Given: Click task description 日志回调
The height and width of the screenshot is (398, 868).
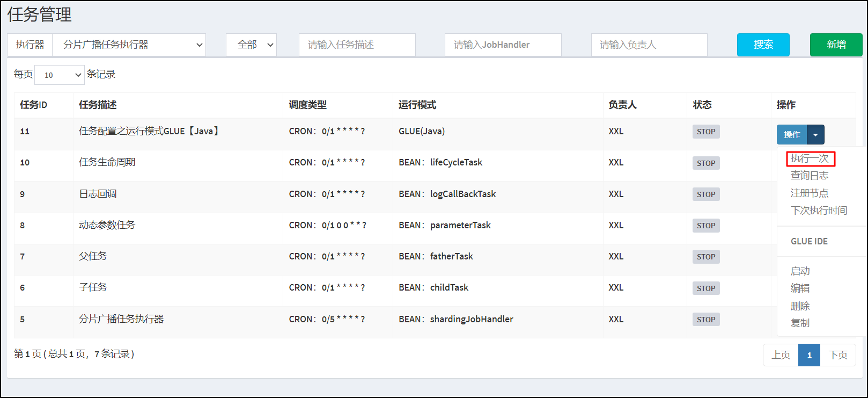Looking at the screenshot, I should pos(98,194).
